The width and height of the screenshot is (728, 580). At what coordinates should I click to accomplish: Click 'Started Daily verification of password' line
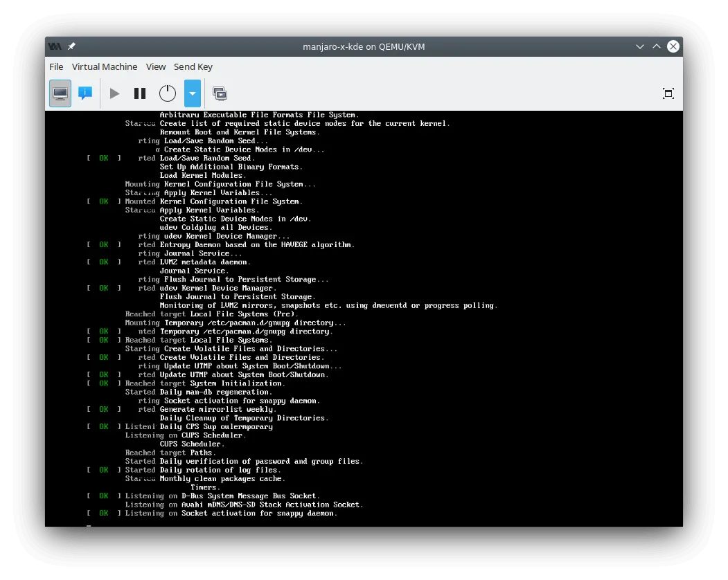[x=244, y=461]
